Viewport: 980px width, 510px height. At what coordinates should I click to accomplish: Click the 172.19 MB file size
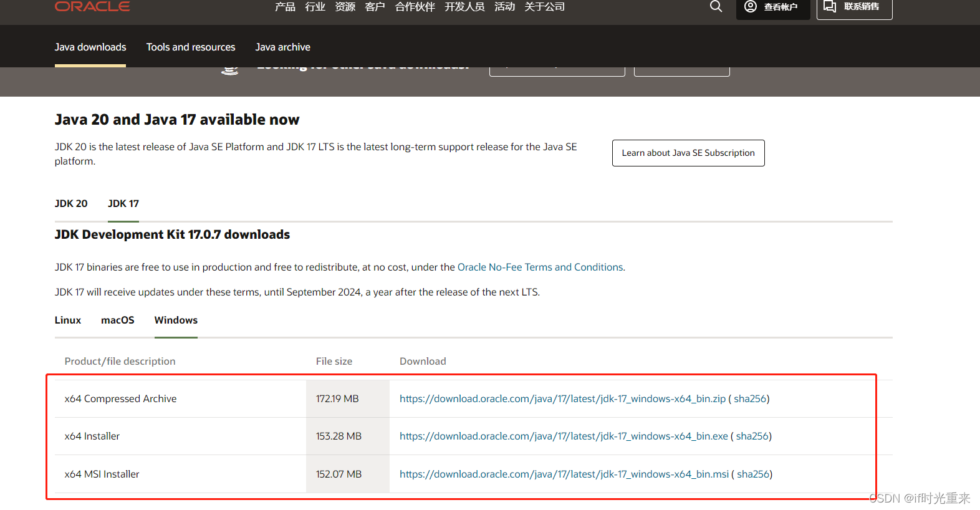pyautogui.click(x=337, y=399)
